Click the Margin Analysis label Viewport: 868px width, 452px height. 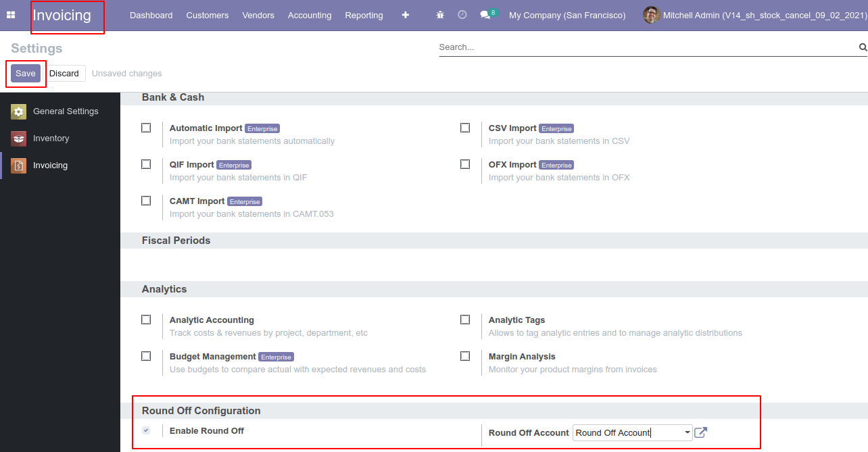[x=522, y=357]
